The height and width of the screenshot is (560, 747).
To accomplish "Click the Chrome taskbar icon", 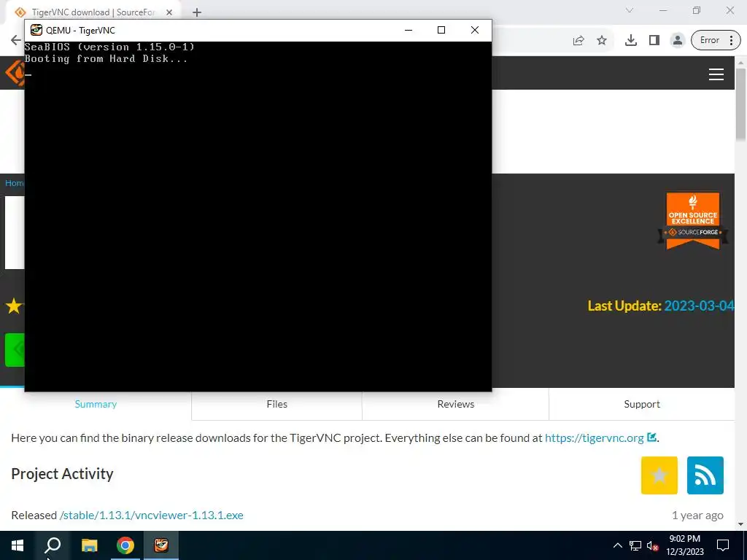I will 125,545.
